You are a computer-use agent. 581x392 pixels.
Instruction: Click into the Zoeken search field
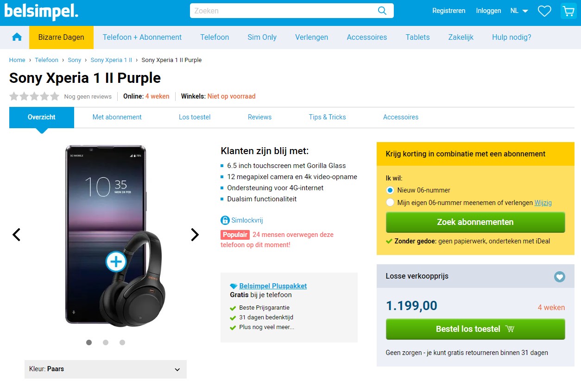point(283,11)
